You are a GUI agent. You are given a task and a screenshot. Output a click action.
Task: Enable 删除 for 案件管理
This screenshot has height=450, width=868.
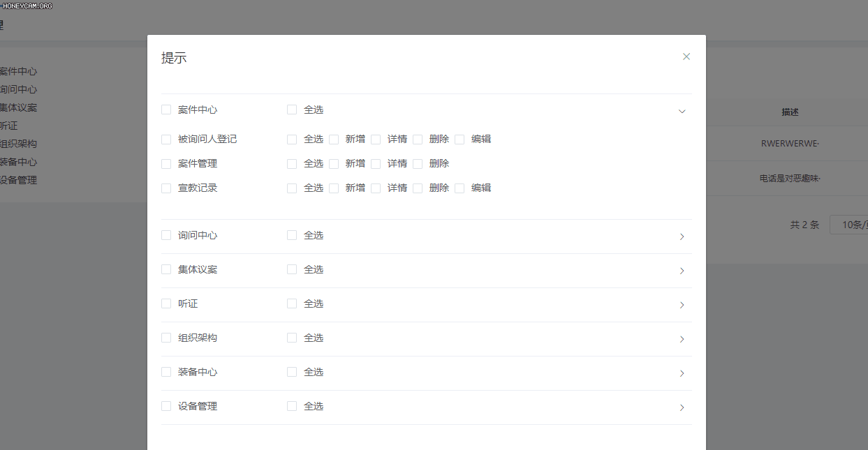click(418, 163)
